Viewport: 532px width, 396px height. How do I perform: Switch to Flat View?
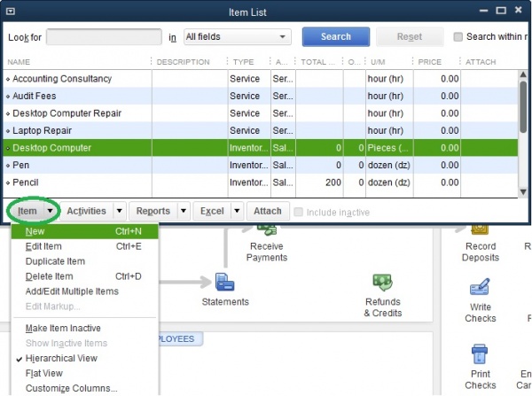click(85, 373)
